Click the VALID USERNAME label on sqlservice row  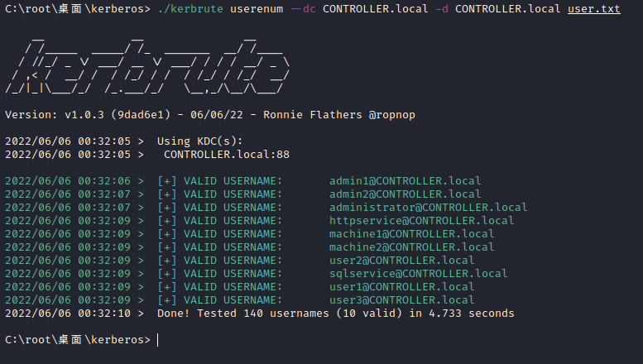(x=233, y=273)
